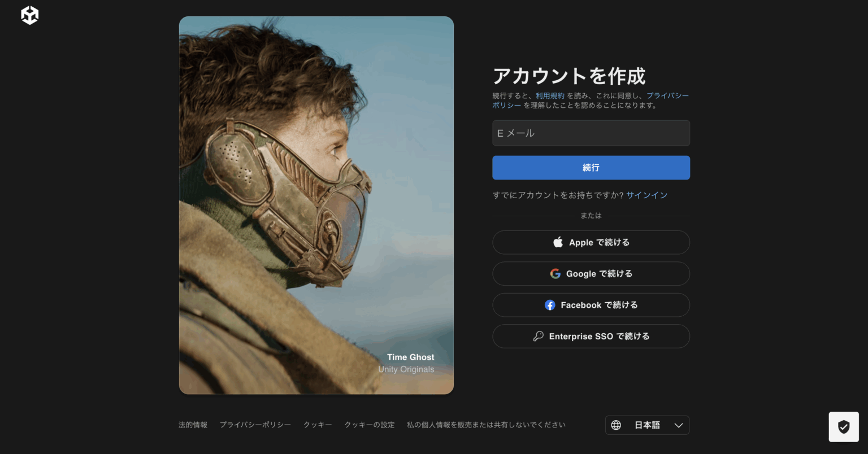Click the shield privacy icon in bottom right
Viewport: 868px width, 454px height.
(843, 427)
